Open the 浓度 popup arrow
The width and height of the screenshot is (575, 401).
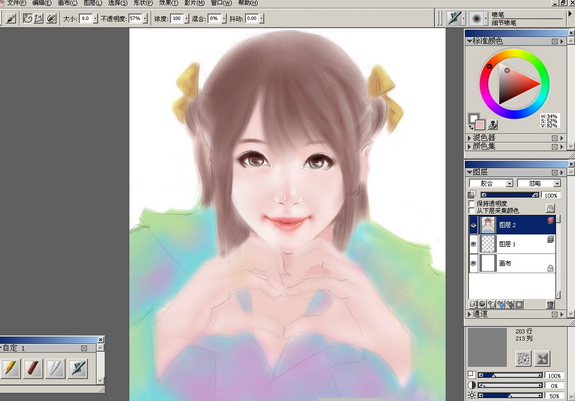click(x=186, y=18)
